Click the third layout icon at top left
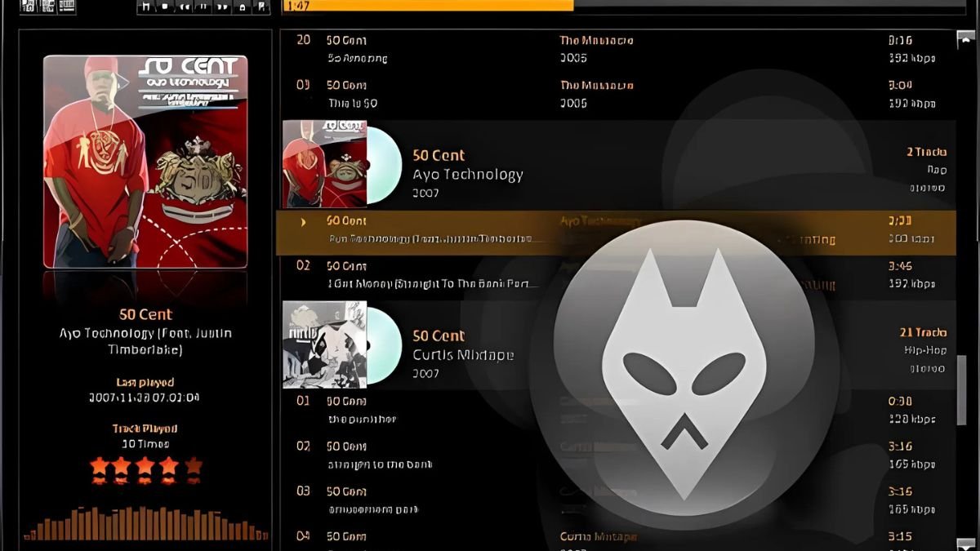 [x=66, y=7]
